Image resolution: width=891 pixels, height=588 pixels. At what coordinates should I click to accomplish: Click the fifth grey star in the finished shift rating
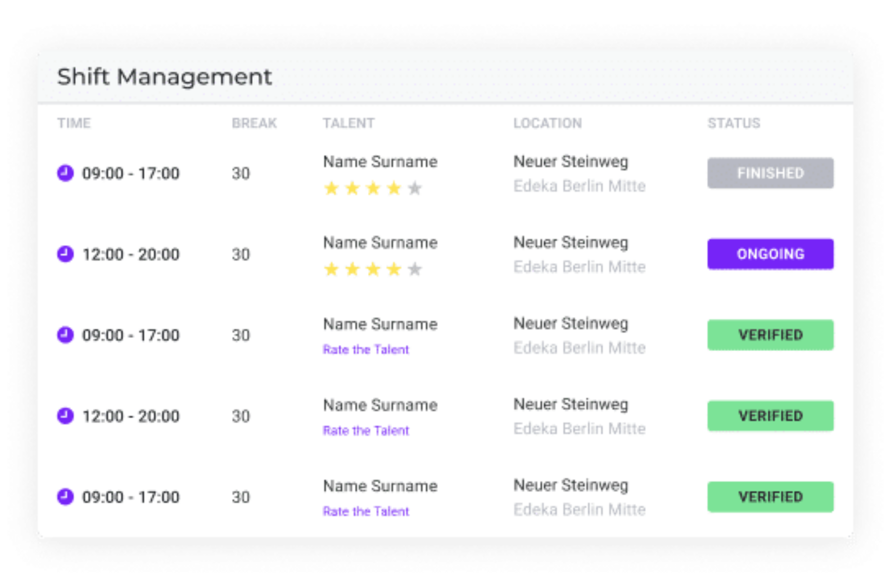coord(415,189)
